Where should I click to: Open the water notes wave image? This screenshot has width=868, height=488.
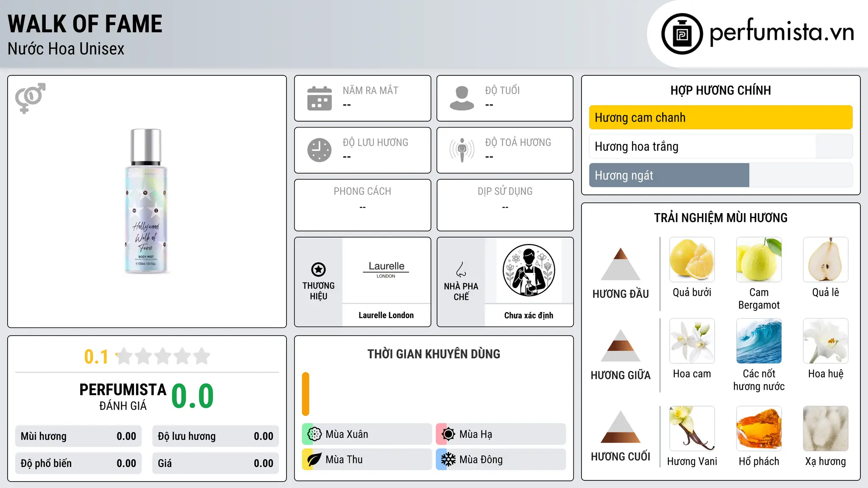tap(759, 341)
